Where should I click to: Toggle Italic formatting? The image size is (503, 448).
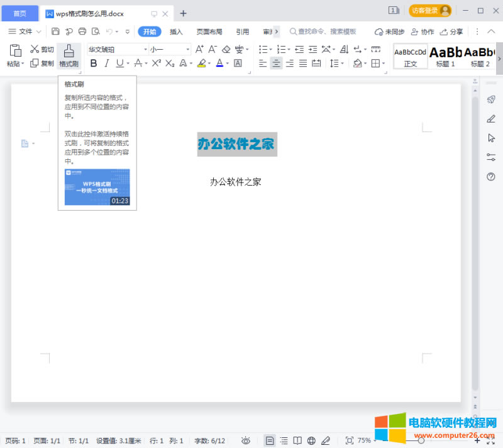tap(107, 63)
